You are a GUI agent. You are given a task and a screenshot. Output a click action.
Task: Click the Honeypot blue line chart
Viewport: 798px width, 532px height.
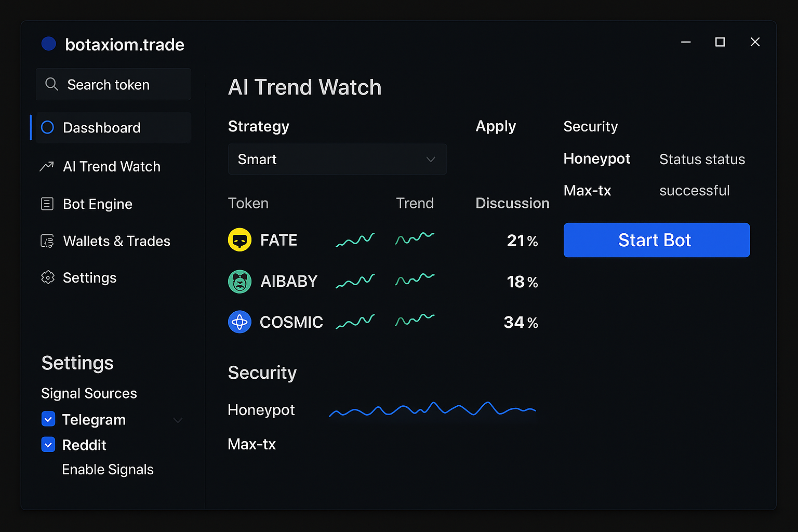432,409
